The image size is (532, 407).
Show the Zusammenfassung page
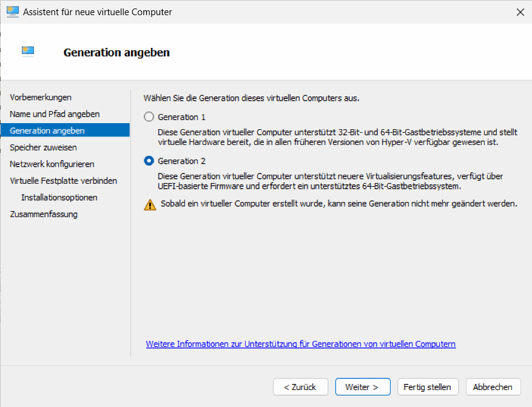(x=44, y=214)
